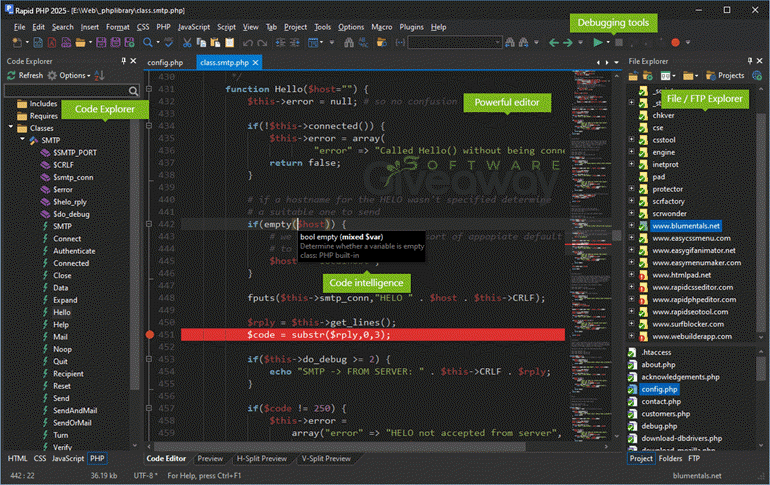Image resolution: width=770 pixels, height=485 pixels.
Task: Click the Projects button in File Explorer
Action: click(725, 76)
